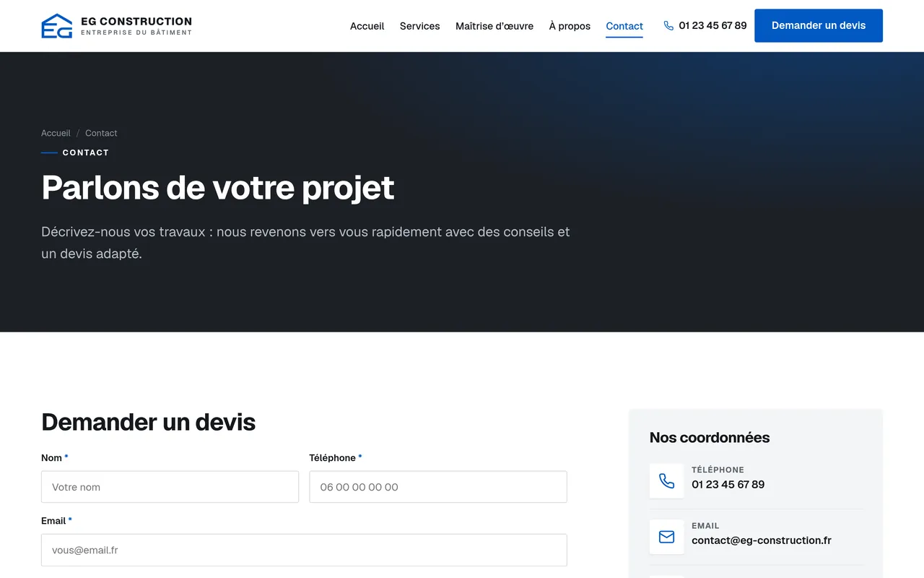
Task: Select the Contact nav item
Action: [x=624, y=26]
